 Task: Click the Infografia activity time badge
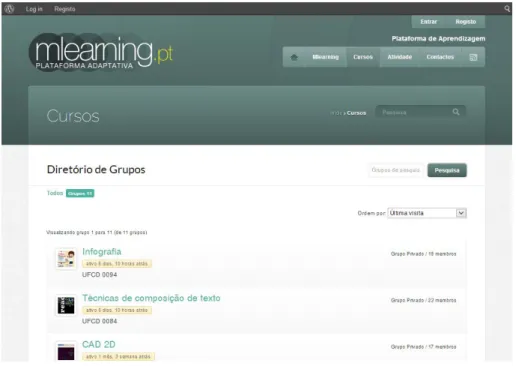tap(117, 264)
